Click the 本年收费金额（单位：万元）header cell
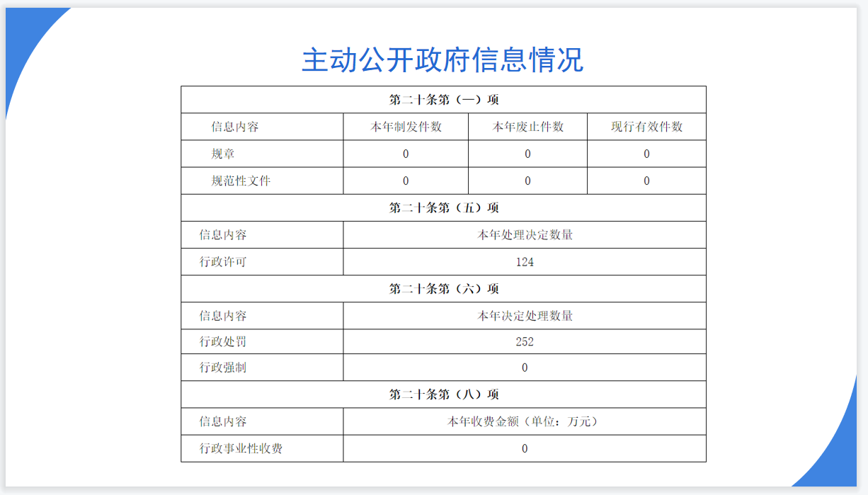 click(525, 421)
